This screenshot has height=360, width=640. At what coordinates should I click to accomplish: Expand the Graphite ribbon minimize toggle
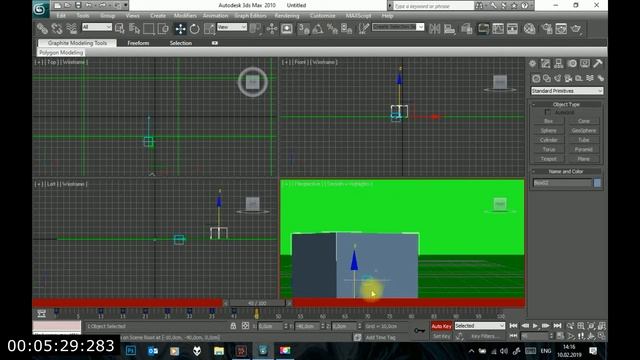coord(215,43)
